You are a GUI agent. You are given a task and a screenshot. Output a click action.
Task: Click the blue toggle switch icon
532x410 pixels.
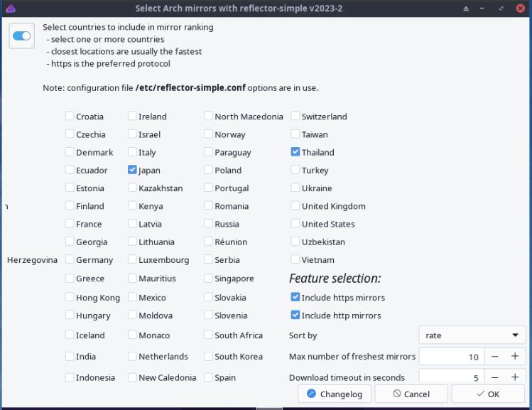pos(21,36)
